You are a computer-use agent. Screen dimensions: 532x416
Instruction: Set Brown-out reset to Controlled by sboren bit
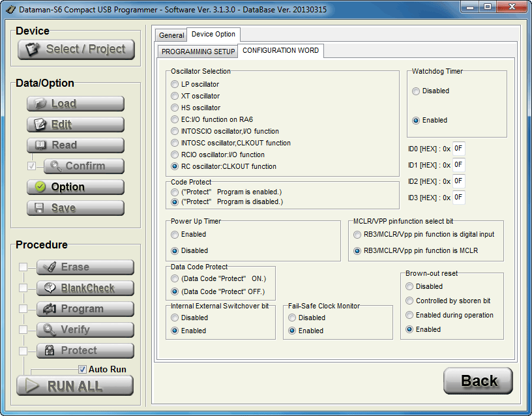coord(409,301)
